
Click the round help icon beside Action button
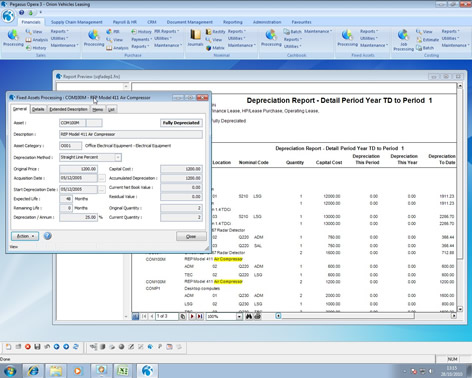click(48, 236)
